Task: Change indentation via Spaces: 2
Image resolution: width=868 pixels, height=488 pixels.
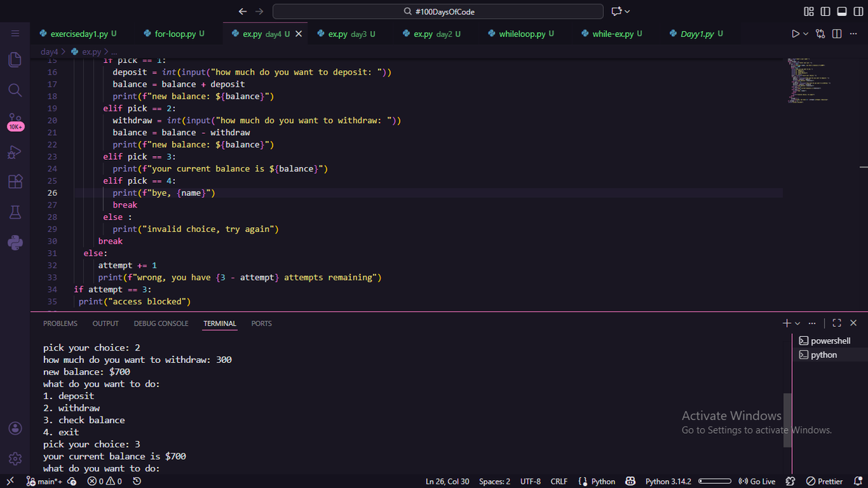Action: point(495,481)
